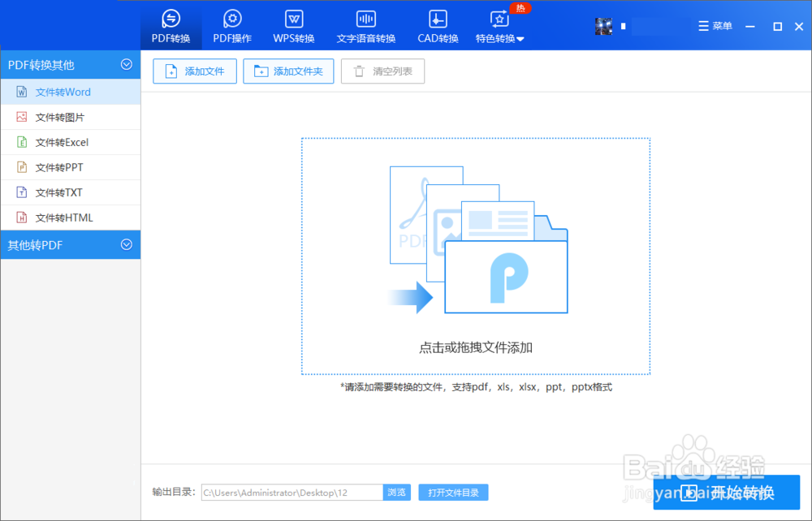Screen dimensions: 812x521
Task: Click the 添加文件 add file button
Action: (x=194, y=71)
